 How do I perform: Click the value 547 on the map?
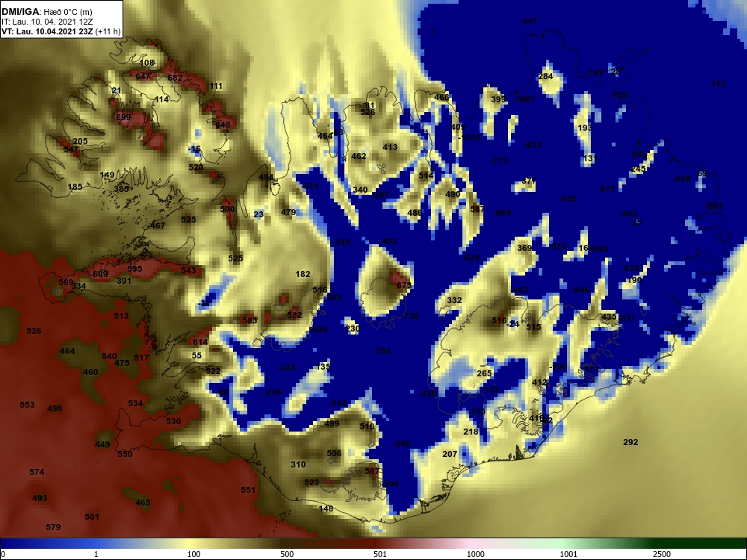click(71, 149)
